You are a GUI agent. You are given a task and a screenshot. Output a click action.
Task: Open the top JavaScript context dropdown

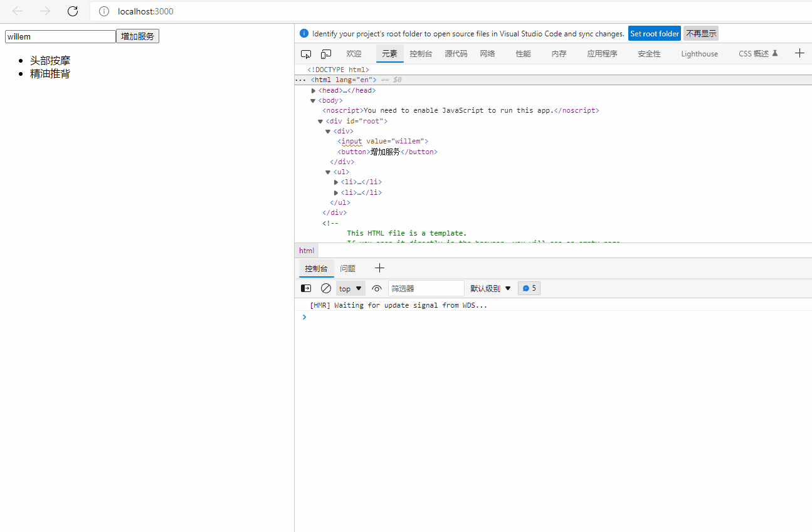click(351, 288)
